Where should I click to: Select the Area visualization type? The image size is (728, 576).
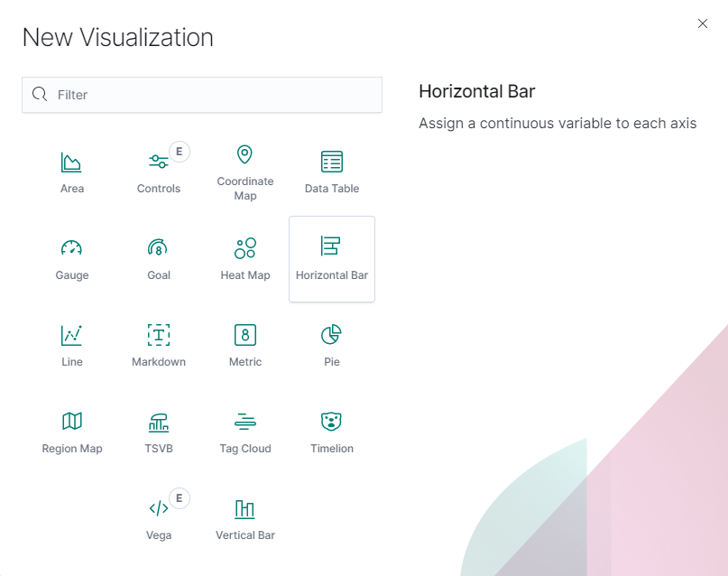click(72, 172)
